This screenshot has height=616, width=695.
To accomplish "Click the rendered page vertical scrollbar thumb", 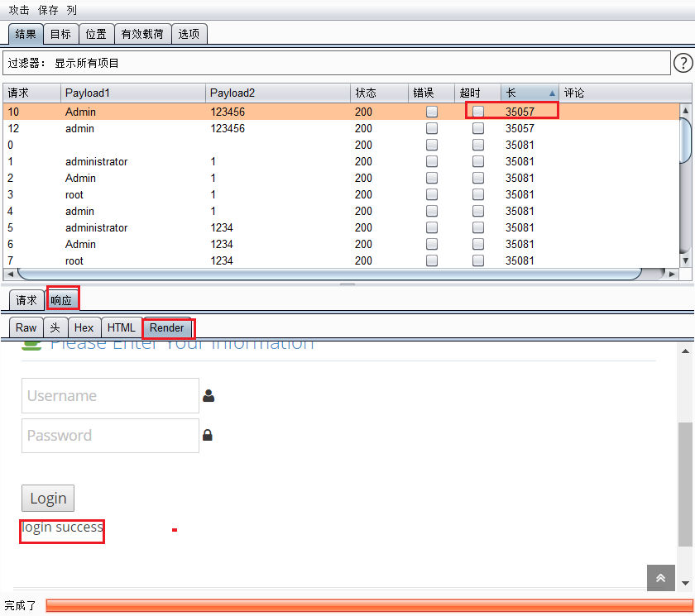I will point(685,485).
